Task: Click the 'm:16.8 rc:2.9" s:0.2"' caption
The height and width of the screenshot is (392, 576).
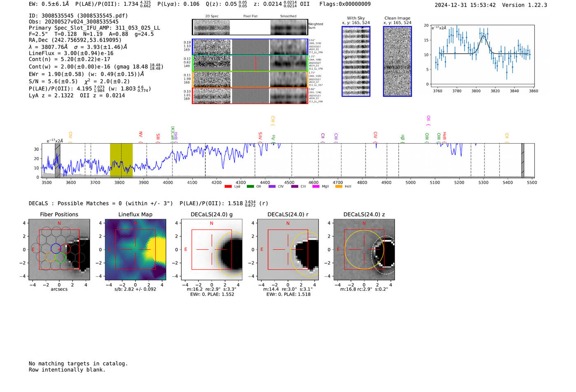Action: point(364,289)
